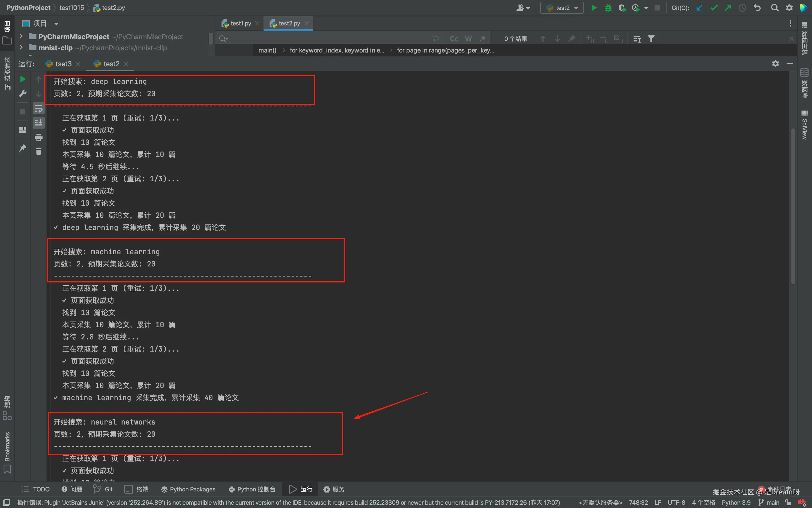The height and width of the screenshot is (508, 812).
Task: Click the Git push arrow icon
Action: pos(728,8)
